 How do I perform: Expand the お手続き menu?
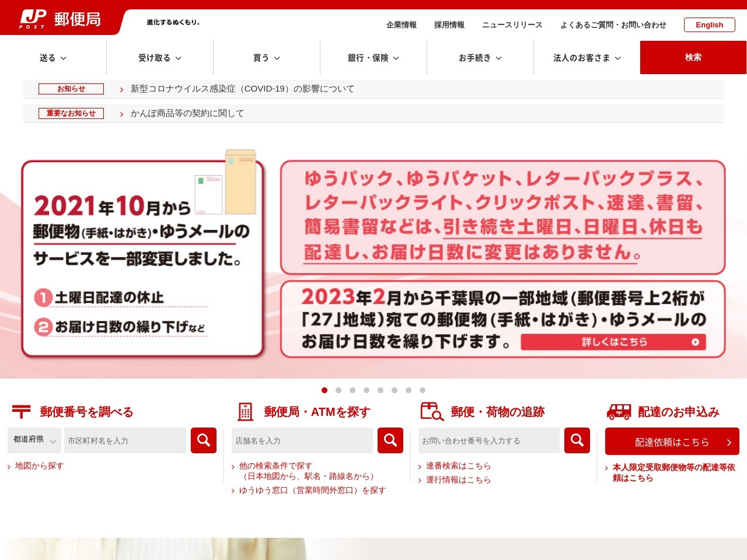(480, 58)
